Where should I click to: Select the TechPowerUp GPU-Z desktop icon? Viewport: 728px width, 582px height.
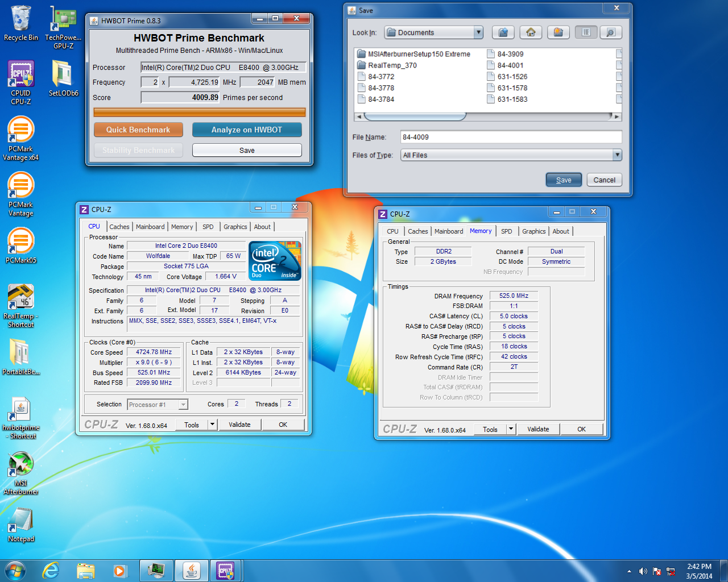point(63,27)
